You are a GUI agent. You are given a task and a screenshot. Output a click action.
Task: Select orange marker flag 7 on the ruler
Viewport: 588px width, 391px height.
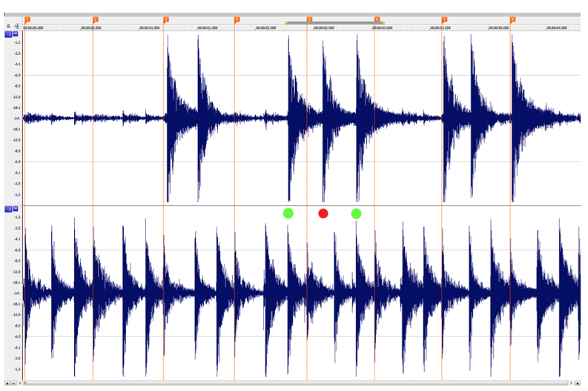click(x=444, y=20)
